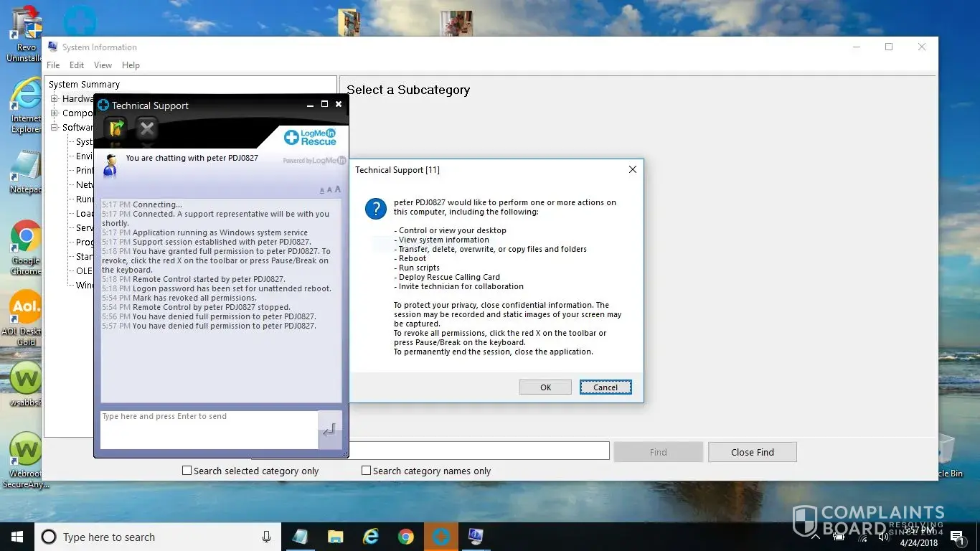
Task: Enable Search category names only checkbox
Action: coord(367,471)
